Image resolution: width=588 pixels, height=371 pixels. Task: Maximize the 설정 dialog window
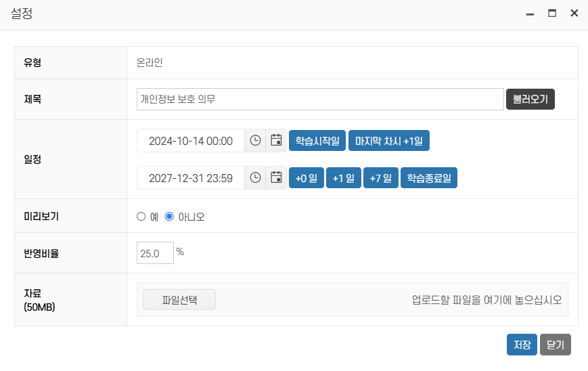pyautogui.click(x=552, y=14)
